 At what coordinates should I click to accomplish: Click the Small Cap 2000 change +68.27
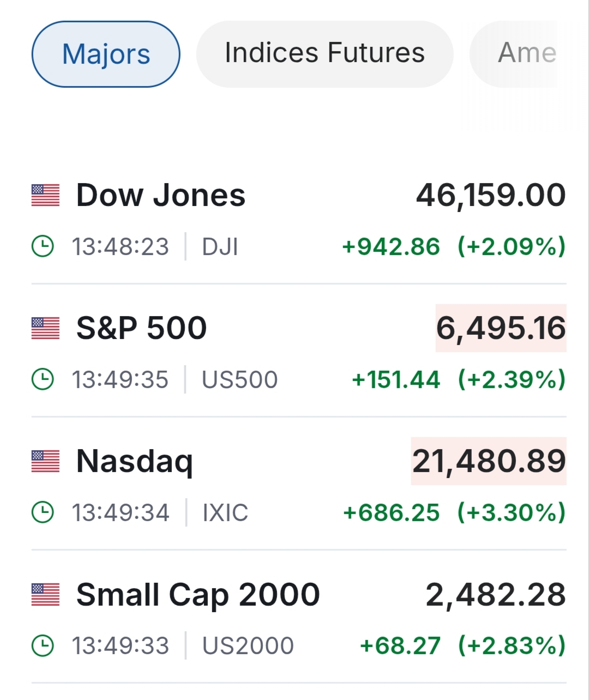[400, 645]
